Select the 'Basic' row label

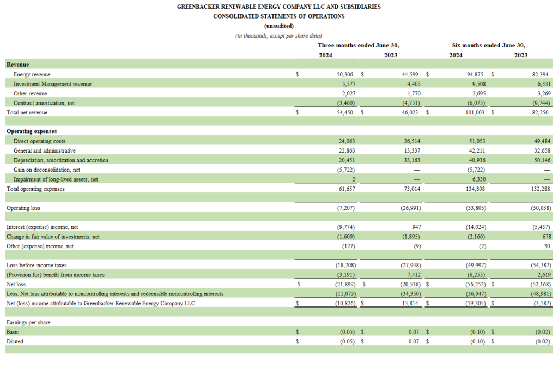click(13, 332)
